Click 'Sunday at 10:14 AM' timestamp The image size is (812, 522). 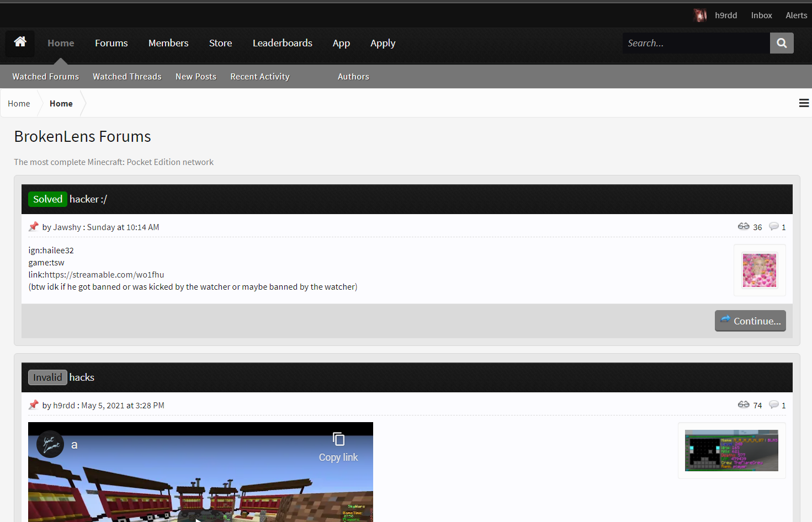pyautogui.click(x=123, y=227)
